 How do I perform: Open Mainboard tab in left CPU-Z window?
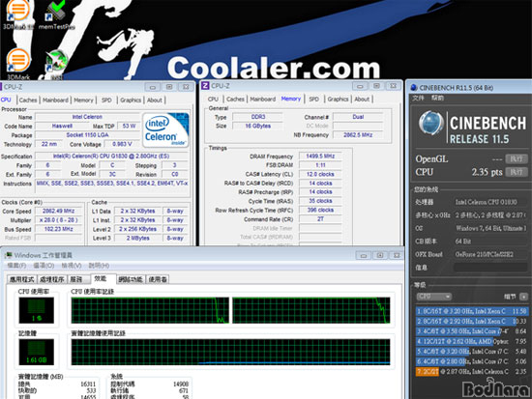pyautogui.click(x=55, y=100)
